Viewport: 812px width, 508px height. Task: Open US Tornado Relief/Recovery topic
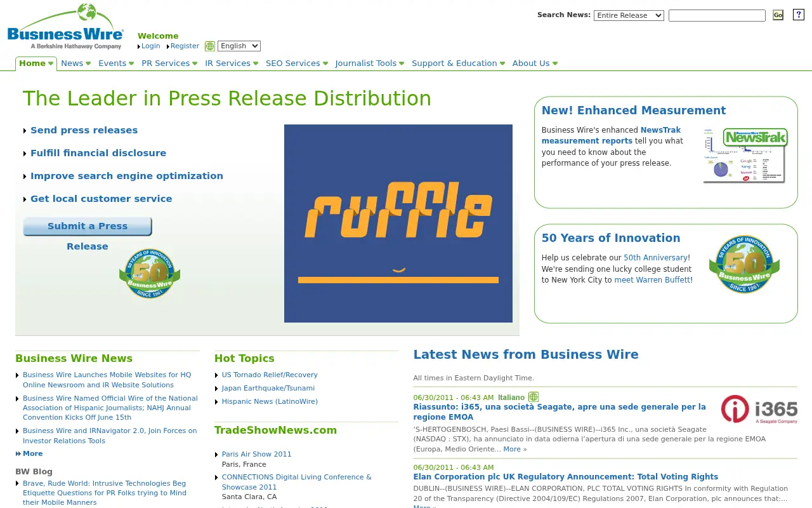point(270,375)
